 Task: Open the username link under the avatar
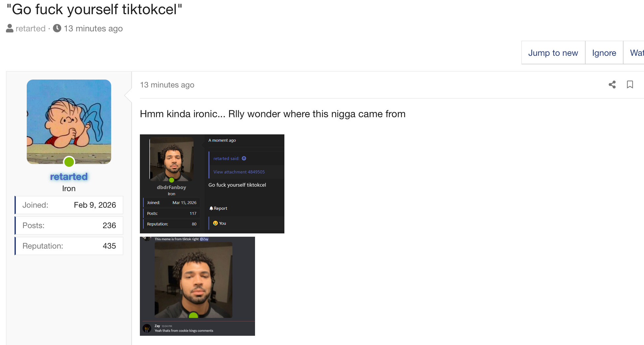[69, 177]
